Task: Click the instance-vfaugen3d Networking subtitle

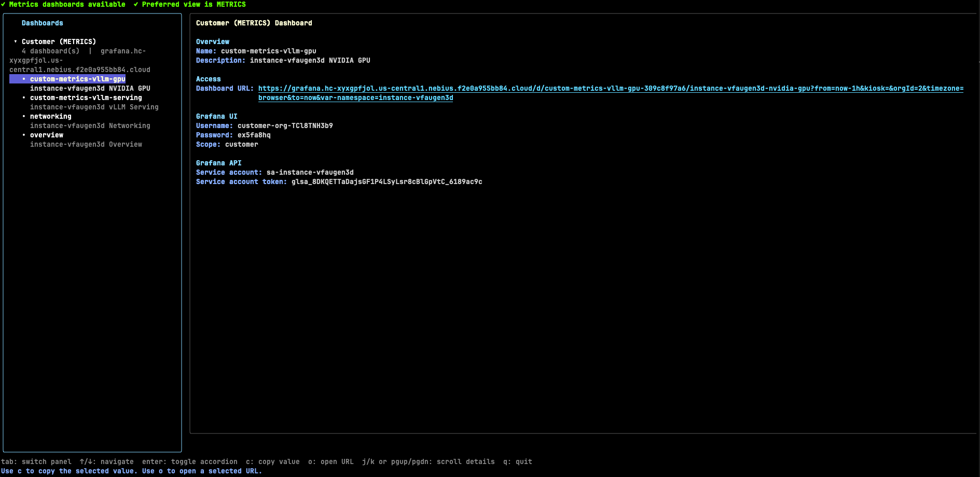Action: pyautogui.click(x=90, y=125)
